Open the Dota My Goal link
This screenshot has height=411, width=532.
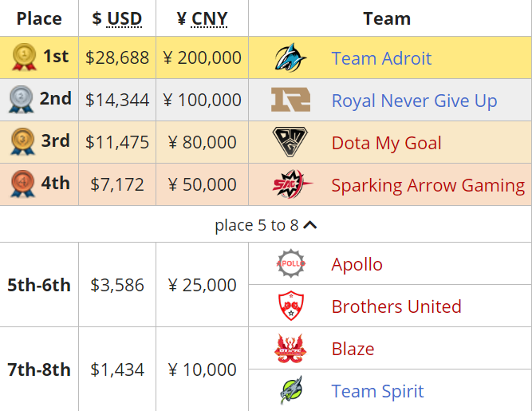tap(387, 143)
